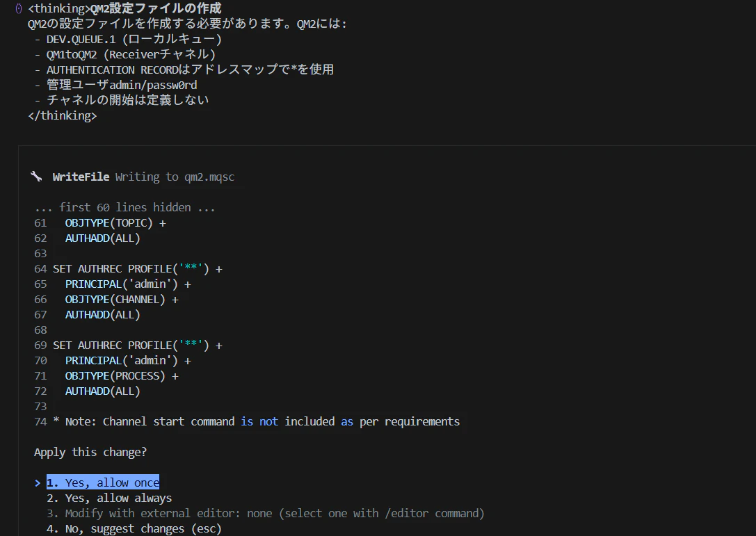Image resolution: width=756 pixels, height=536 pixels.
Task: Pick "No, suggest changes (esc)" option
Action: coord(134,529)
